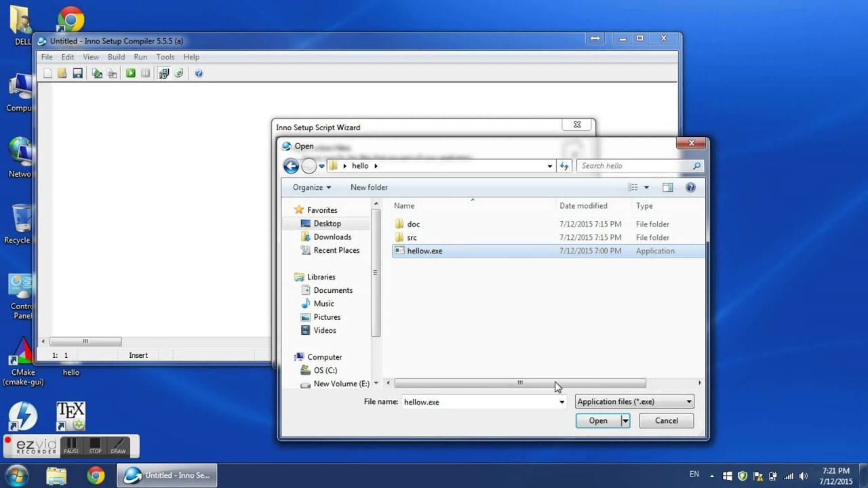
Task: Expand File name dropdown arrow
Action: click(x=561, y=402)
